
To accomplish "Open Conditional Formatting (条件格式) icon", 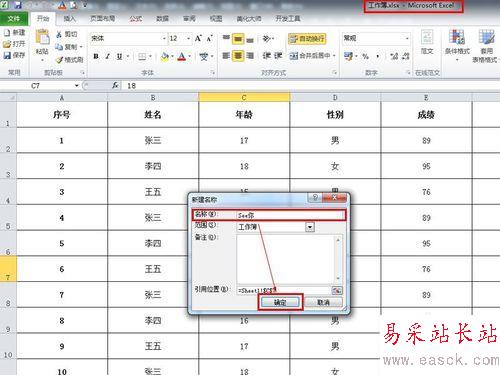I will click(x=457, y=37).
